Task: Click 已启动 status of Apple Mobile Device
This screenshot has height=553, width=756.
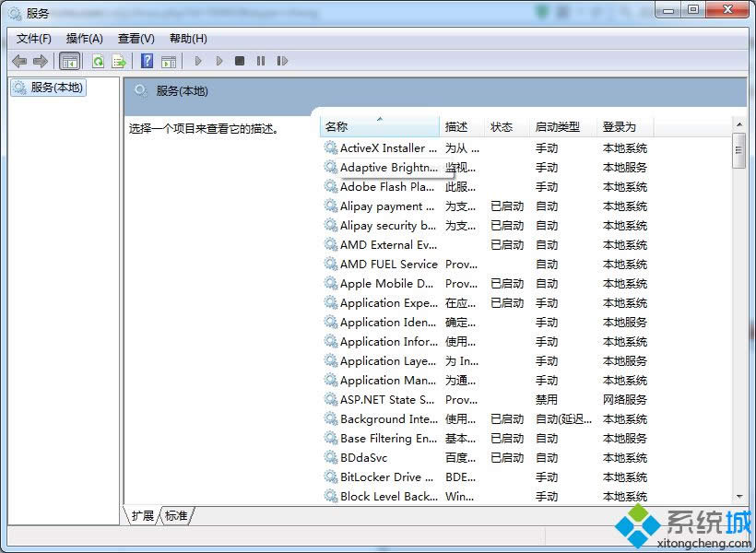Action: (x=507, y=284)
